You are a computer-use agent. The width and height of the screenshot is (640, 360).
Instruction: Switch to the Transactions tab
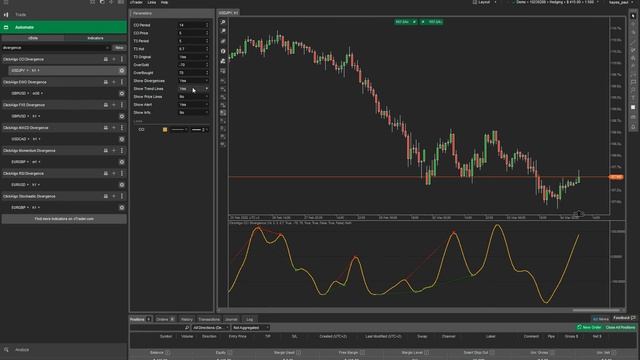[209, 319]
